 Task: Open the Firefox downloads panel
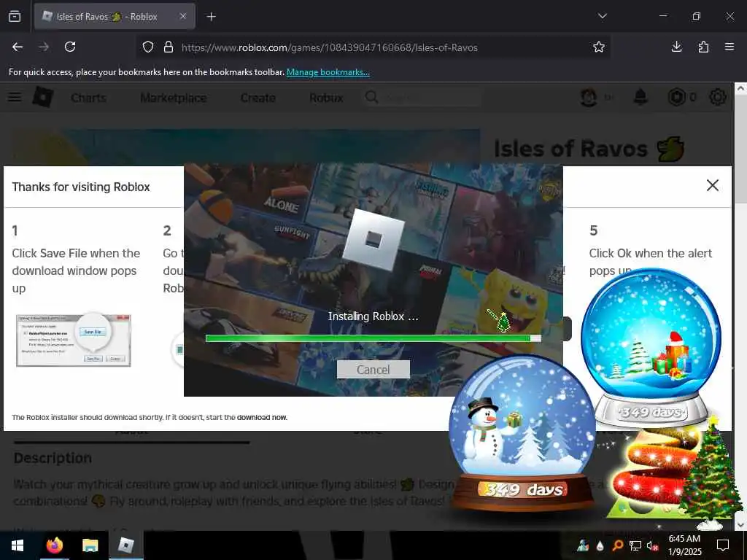[x=676, y=47]
